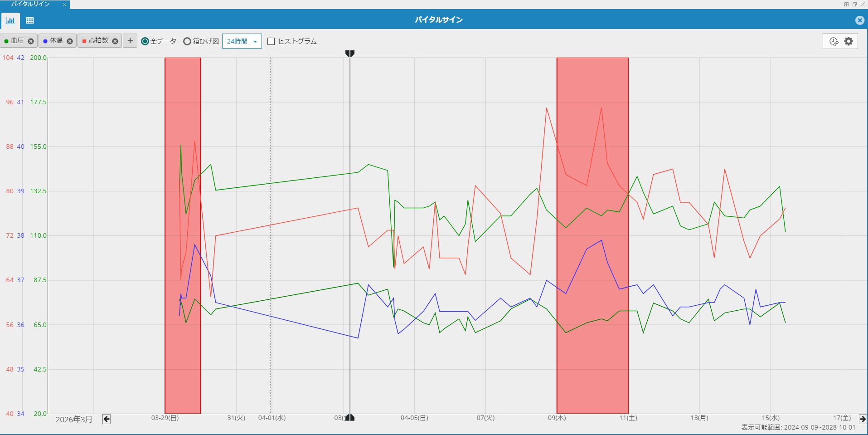This screenshot has height=435, width=868.
Task: Switch to the table view icon
Action: [30, 20]
